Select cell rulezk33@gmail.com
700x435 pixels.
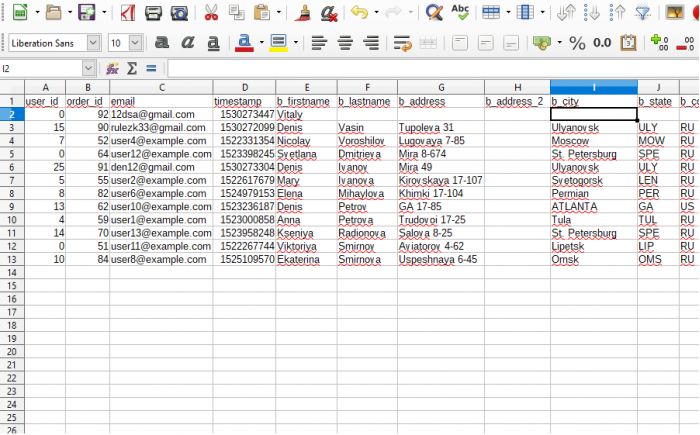[161, 128]
